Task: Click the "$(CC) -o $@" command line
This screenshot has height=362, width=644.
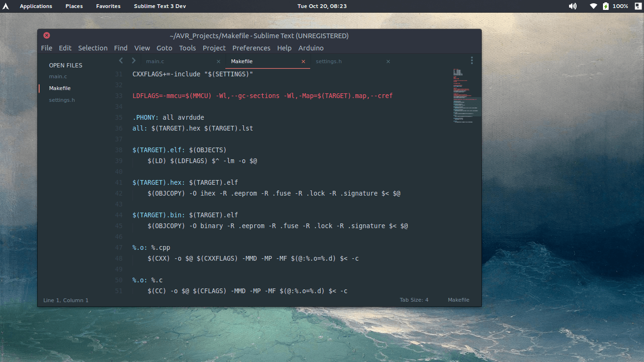Action: (248, 291)
